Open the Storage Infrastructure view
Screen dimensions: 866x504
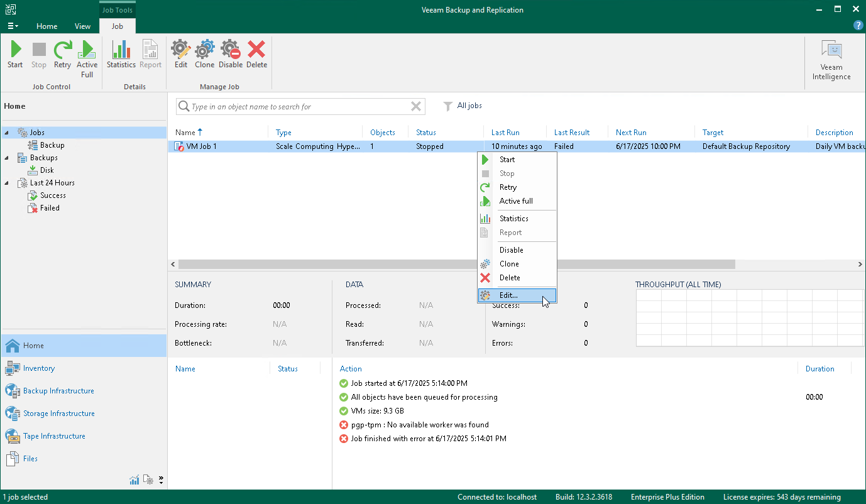coord(84,414)
